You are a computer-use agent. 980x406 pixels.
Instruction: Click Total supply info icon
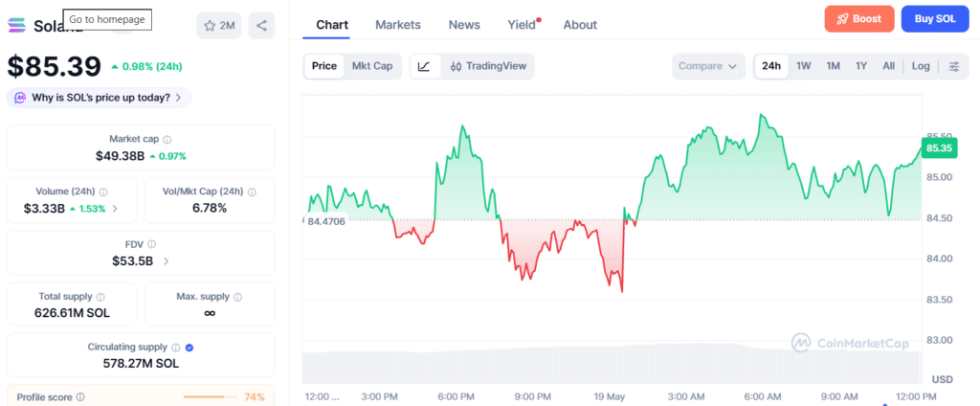tap(100, 297)
